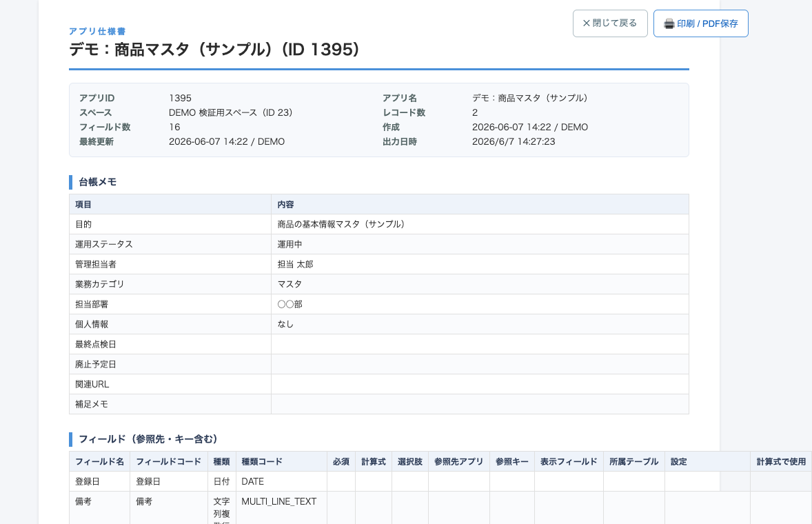Click the 運用ステータス row label
This screenshot has height=524, width=812.
tap(103, 244)
